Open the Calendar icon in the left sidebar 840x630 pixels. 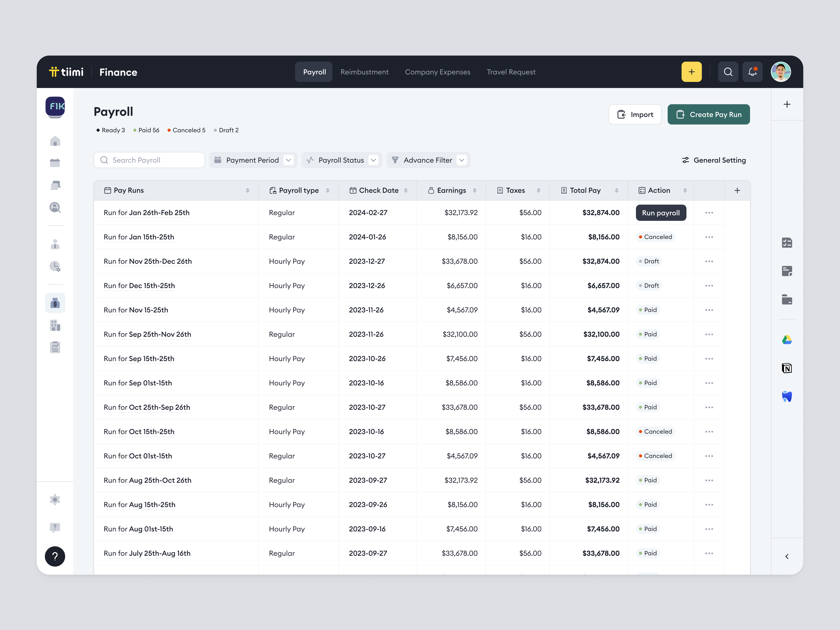[55, 162]
